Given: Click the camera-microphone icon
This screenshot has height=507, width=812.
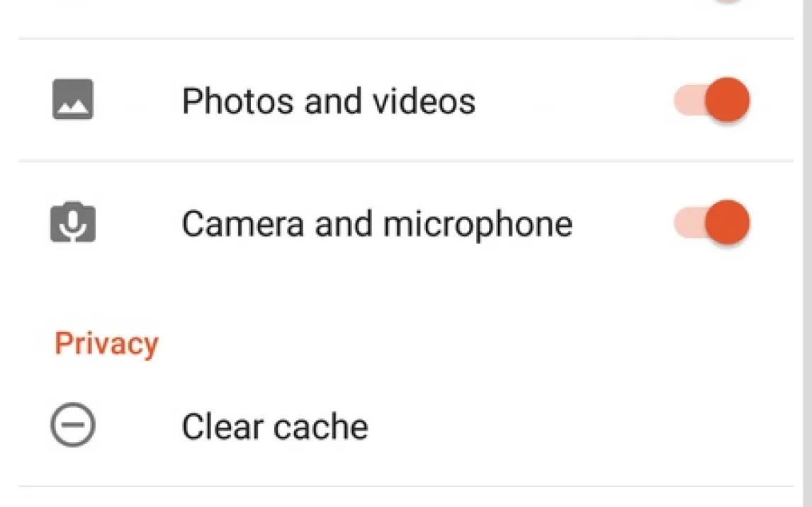Looking at the screenshot, I should [x=73, y=223].
